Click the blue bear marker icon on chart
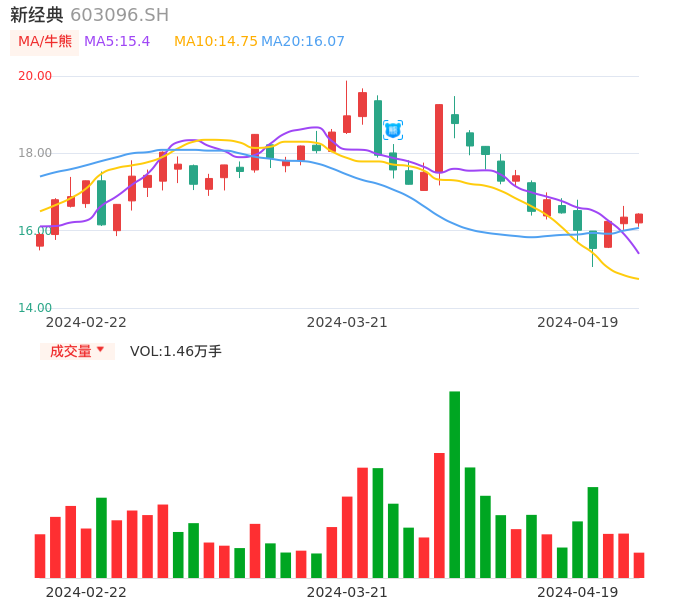The width and height of the screenshot is (686, 606). tap(393, 130)
